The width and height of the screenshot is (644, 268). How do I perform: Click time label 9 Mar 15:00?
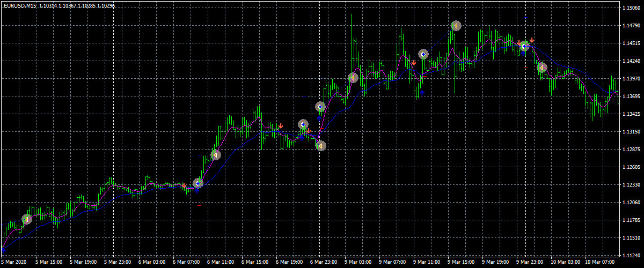pos(461,263)
